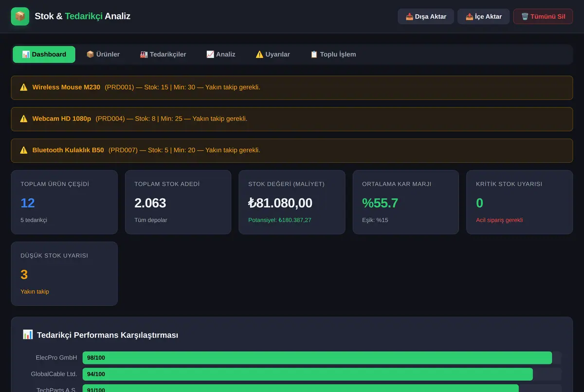Go to the Uyarılar tab
The image size is (584, 392).
click(x=273, y=54)
